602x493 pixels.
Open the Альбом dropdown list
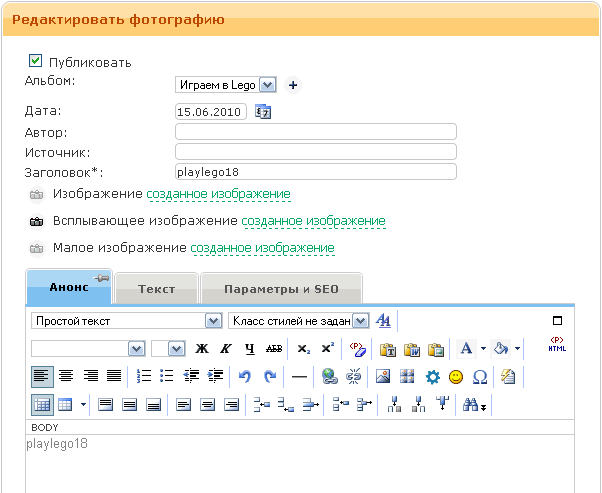coord(218,86)
